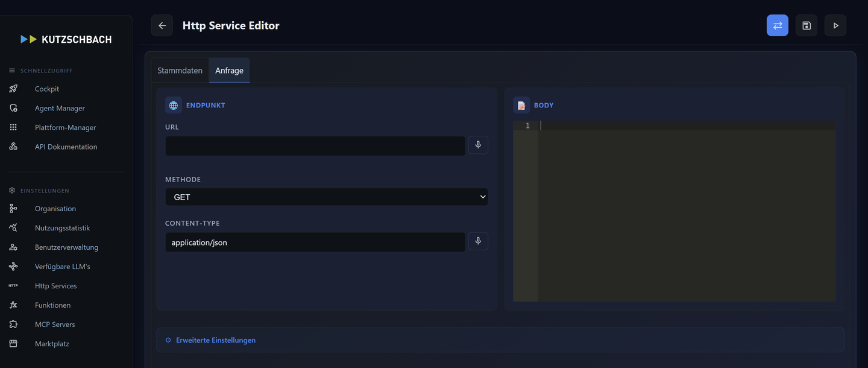The height and width of the screenshot is (368, 868).
Task: Click the Nutzungsstatistik chart icon
Action: pos(13,228)
